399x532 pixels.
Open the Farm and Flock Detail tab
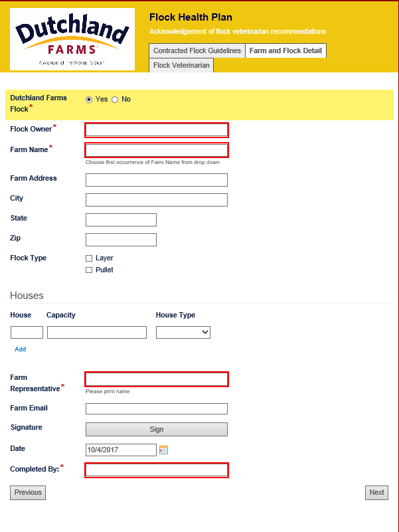pos(285,50)
